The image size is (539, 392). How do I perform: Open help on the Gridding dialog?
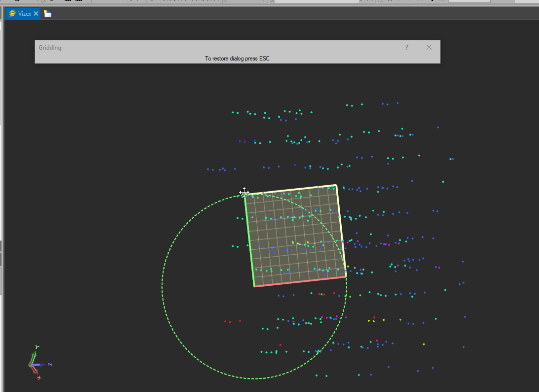click(407, 47)
